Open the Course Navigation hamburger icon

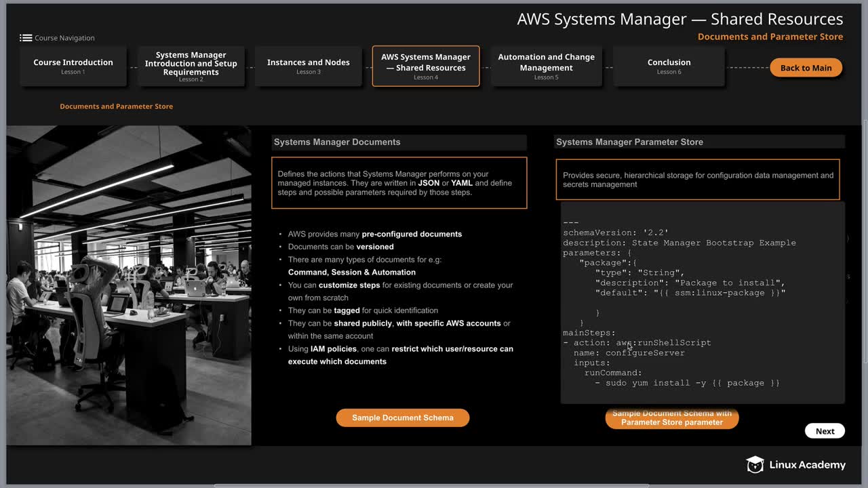pos(26,38)
